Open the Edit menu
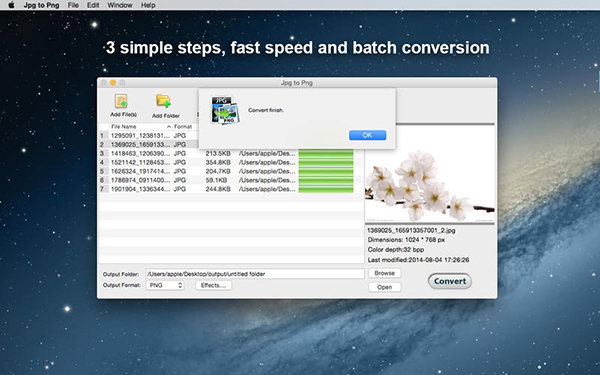 93,5
